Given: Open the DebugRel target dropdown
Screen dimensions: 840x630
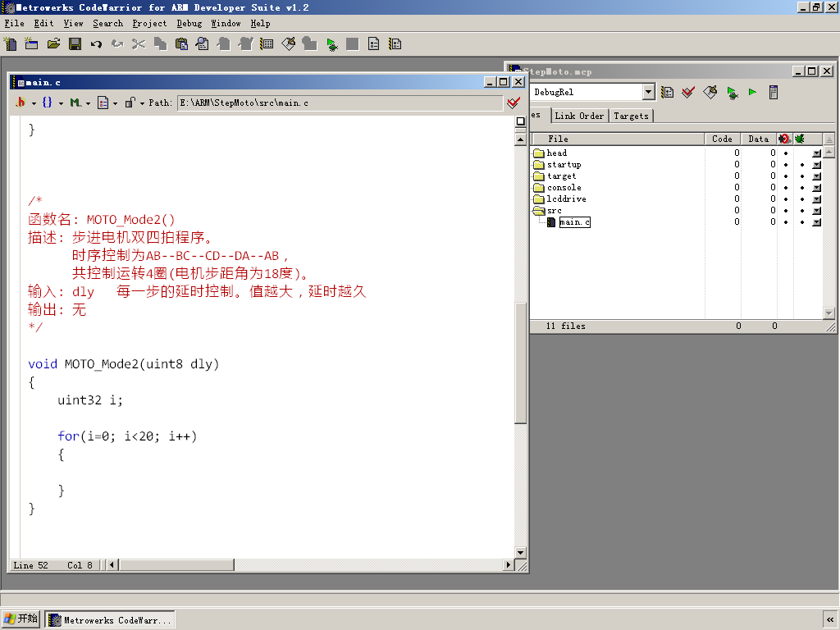Looking at the screenshot, I should pos(648,92).
